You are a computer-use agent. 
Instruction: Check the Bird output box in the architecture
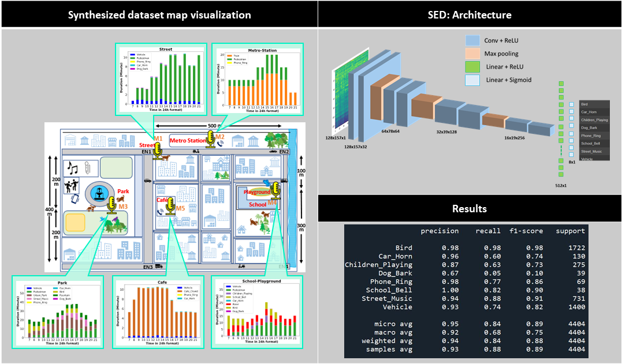tap(571, 104)
